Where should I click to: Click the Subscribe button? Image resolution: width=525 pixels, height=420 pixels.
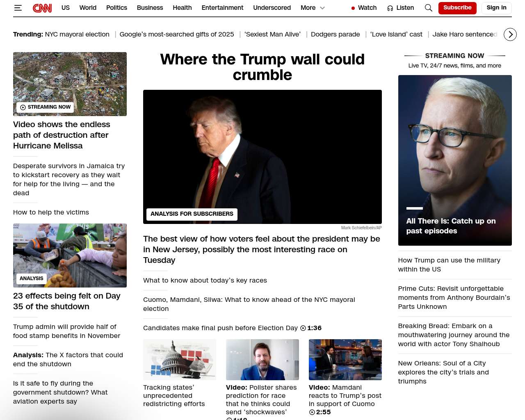(x=457, y=8)
